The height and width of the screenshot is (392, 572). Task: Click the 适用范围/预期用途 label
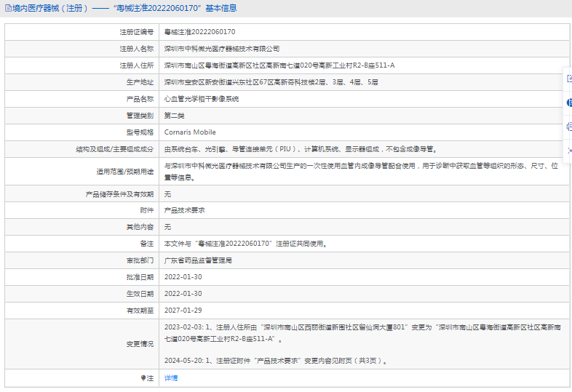tap(125, 172)
